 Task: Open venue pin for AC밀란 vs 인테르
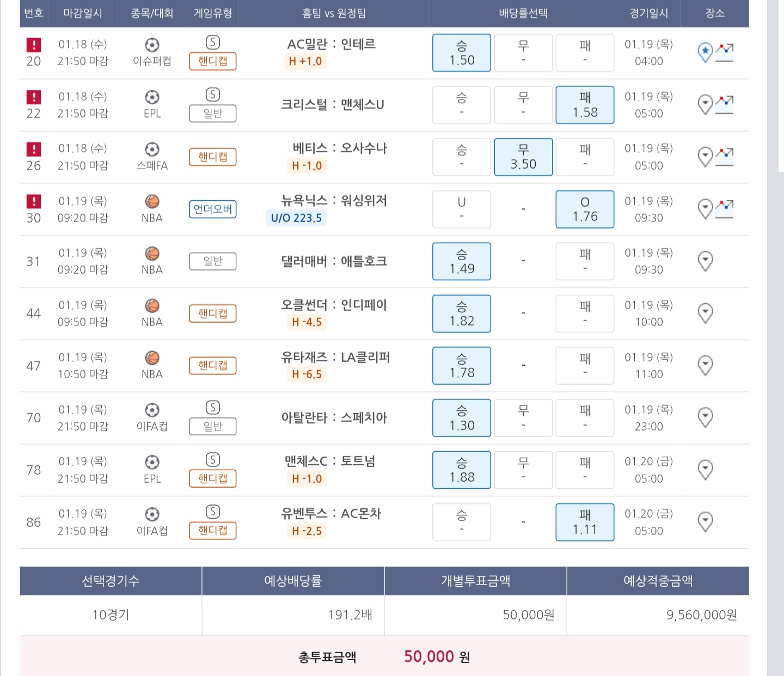[705, 52]
